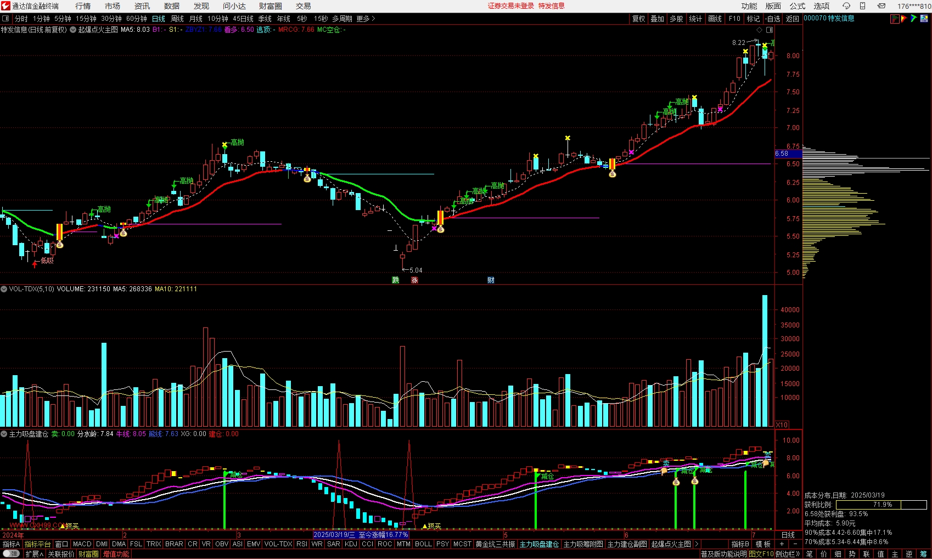This screenshot has height=560, width=932.
Task: Open the customer service headset icon
Action: [x=846, y=6]
